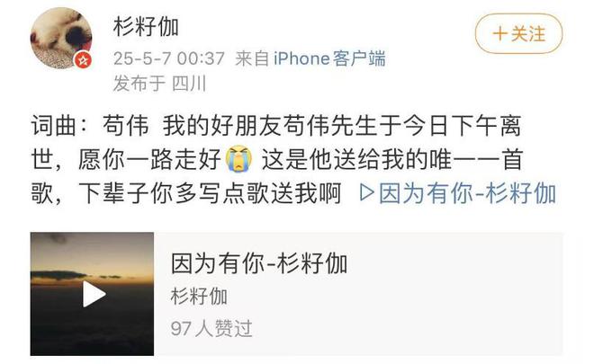Open 杉籽伽 profile avatar

pos(61,39)
